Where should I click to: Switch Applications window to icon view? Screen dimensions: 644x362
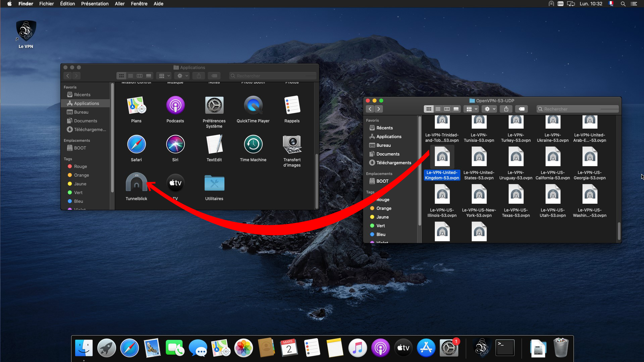point(121,76)
